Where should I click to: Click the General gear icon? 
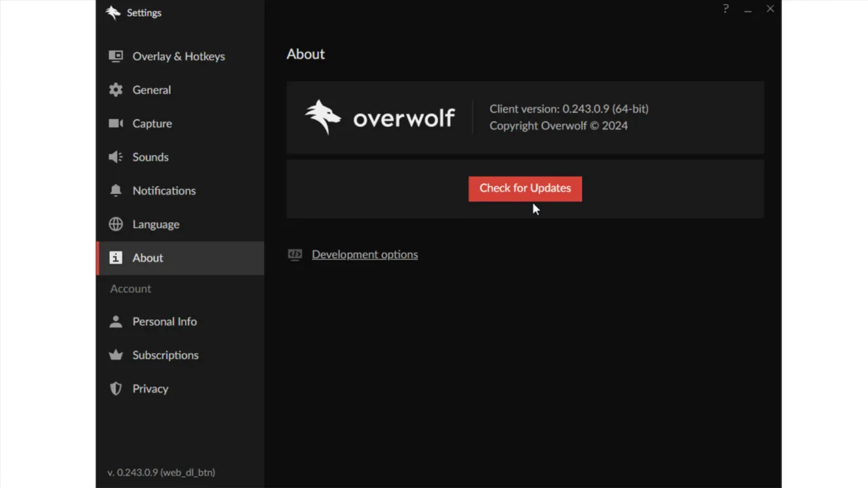(116, 89)
